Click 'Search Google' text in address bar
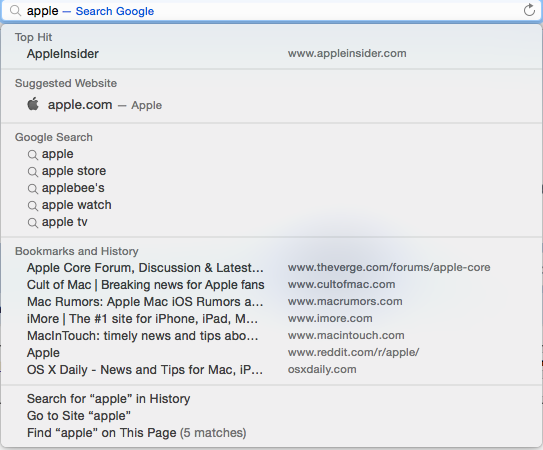This screenshot has height=450, width=543. point(115,11)
